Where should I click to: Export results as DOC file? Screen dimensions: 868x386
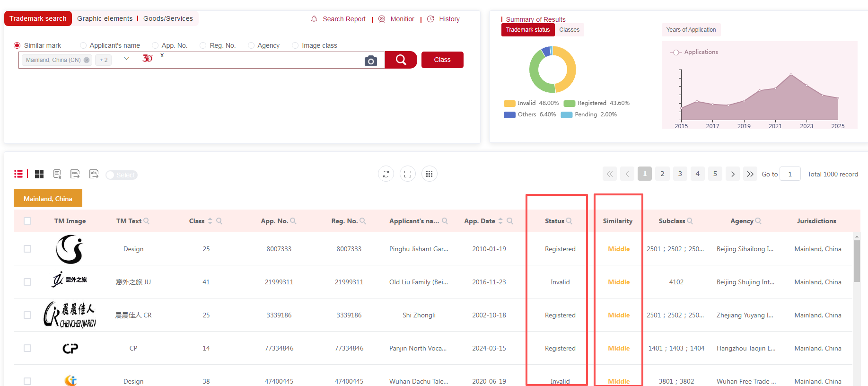[75, 174]
